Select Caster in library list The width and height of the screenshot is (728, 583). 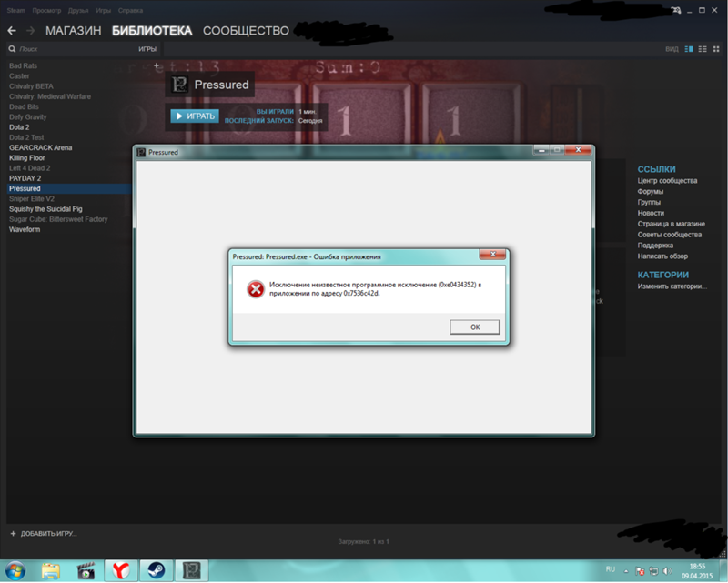[19, 76]
